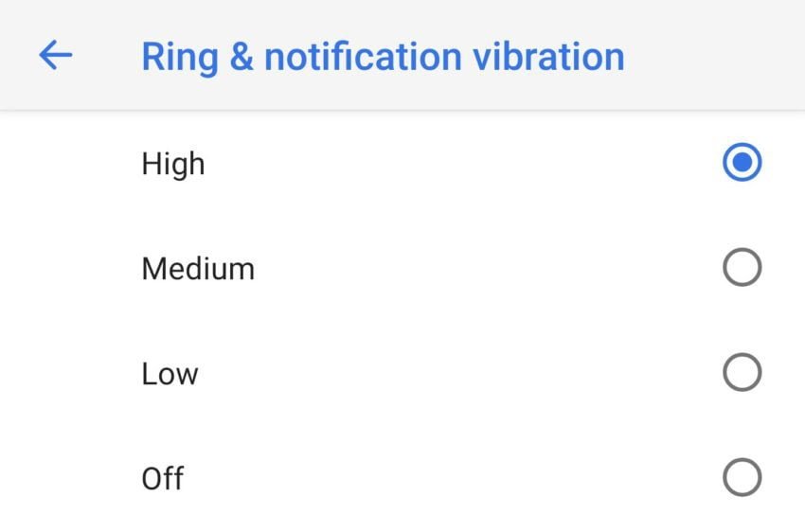Disable vibration via the Off circle
Image resolution: width=805 pixels, height=532 pixels.
click(742, 478)
